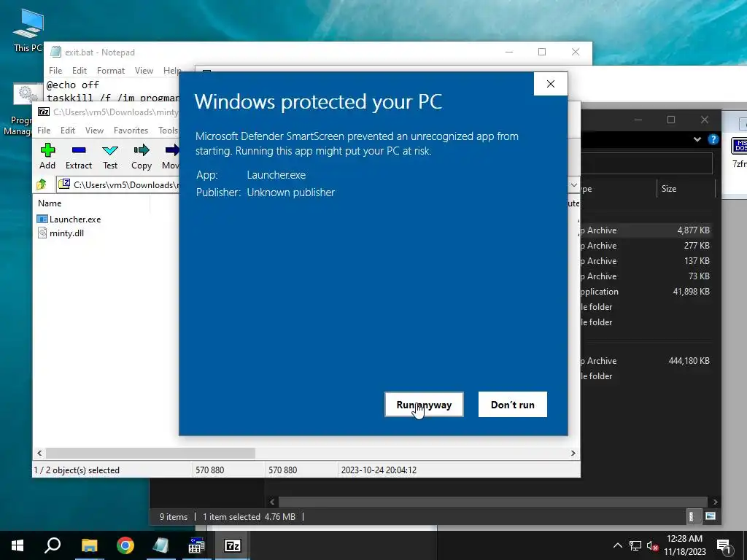This screenshot has height=560, width=747.
Task: Open the notification center icon
Action: (x=724, y=546)
